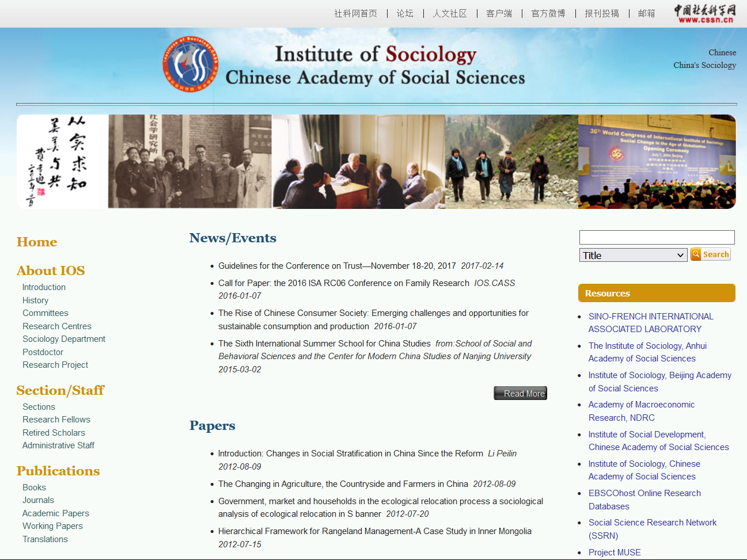Click the Institute of Sociology circular logo
Image resolution: width=747 pixels, height=560 pixels.
(191, 64)
